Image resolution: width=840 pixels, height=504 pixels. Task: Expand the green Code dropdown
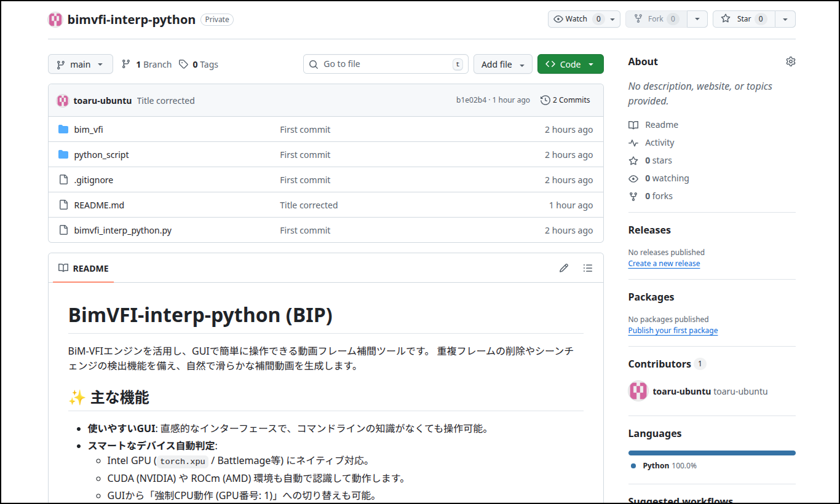[570, 65]
